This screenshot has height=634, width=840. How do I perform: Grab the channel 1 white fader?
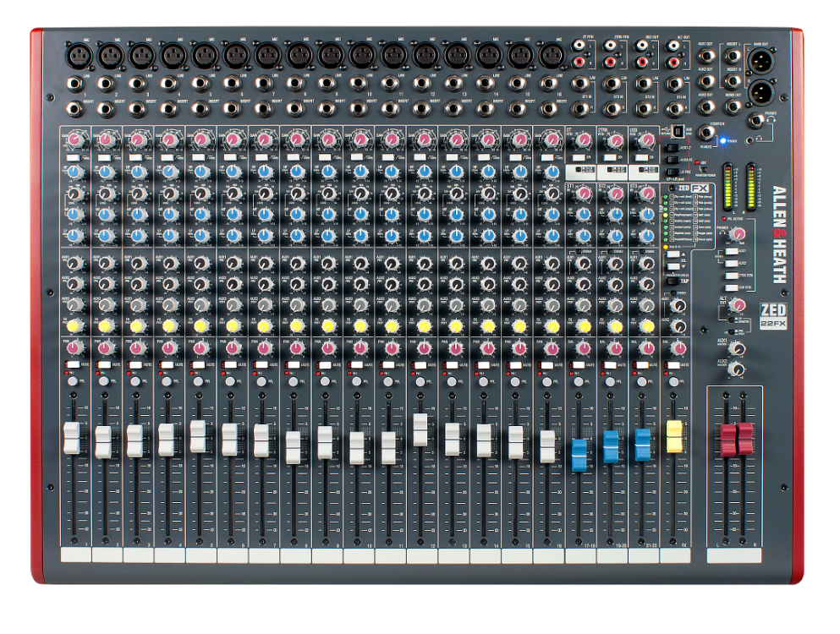tap(72, 438)
